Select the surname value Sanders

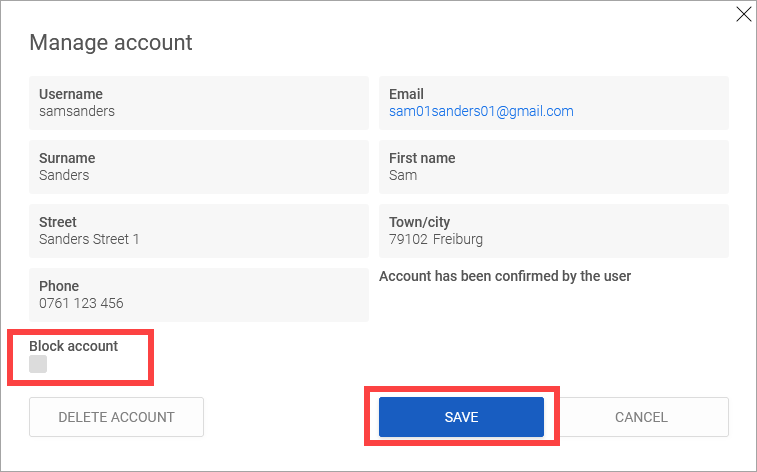(64, 175)
